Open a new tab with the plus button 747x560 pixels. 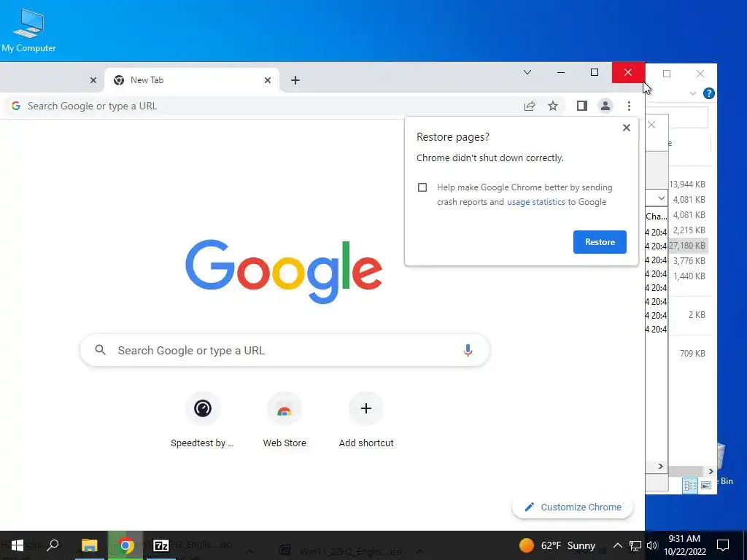pos(295,80)
